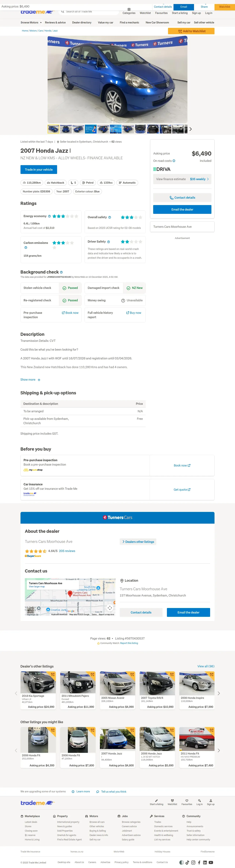This screenshot has height=868, width=235.
Task: Click the map fullscreen toggle icon
Action: pos(110,608)
